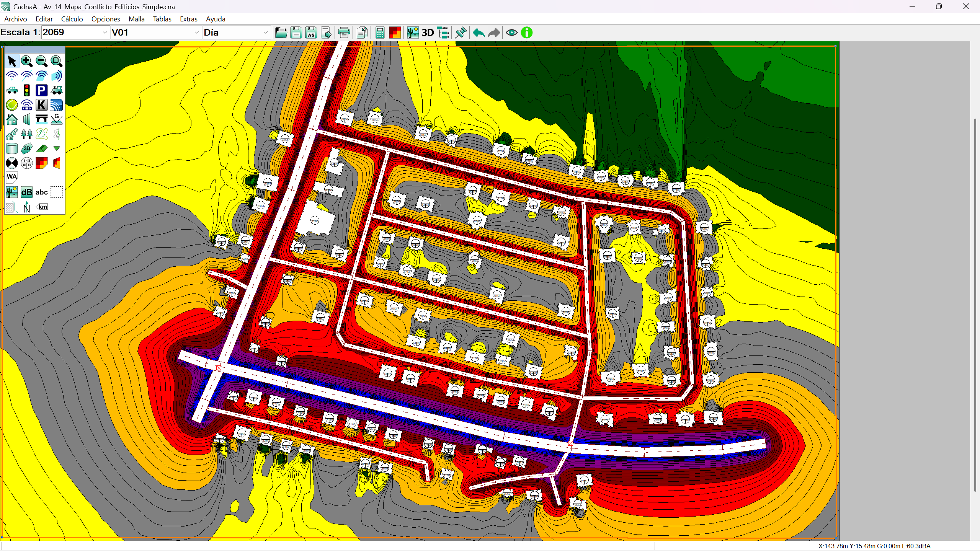Choose the zoom window magnifier tool
The image size is (980, 551).
[x=57, y=61]
